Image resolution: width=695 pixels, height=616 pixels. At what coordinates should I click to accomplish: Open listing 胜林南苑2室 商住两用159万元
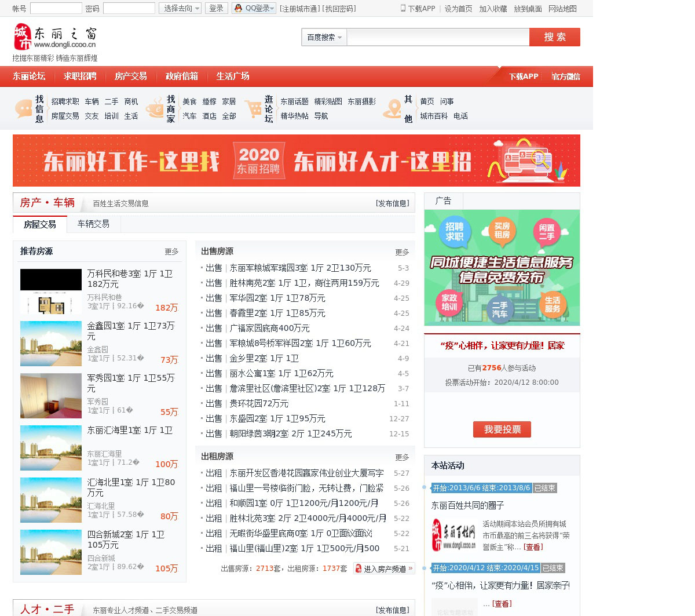coord(304,283)
